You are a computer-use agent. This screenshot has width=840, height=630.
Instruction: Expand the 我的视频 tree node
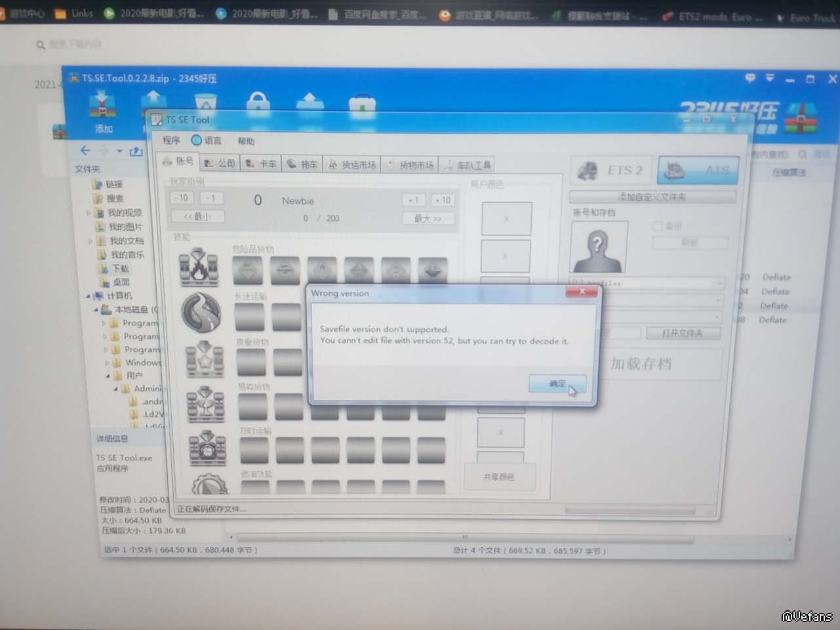[89, 213]
